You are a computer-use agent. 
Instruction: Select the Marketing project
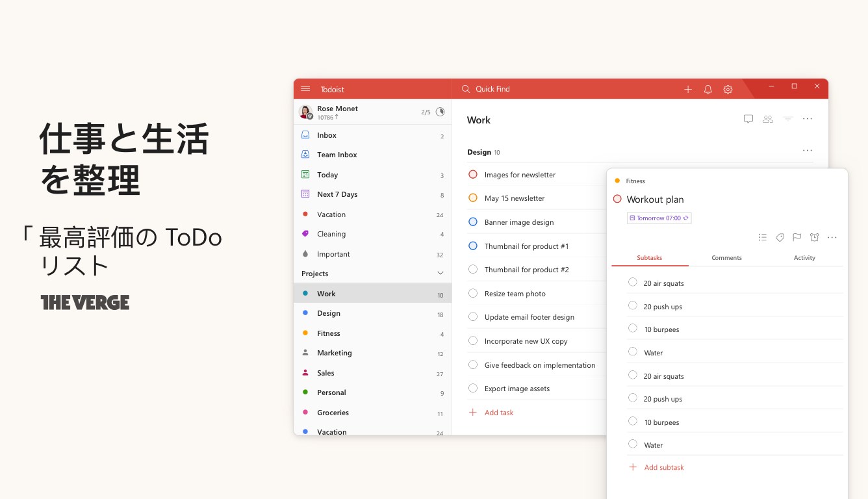click(x=372, y=353)
